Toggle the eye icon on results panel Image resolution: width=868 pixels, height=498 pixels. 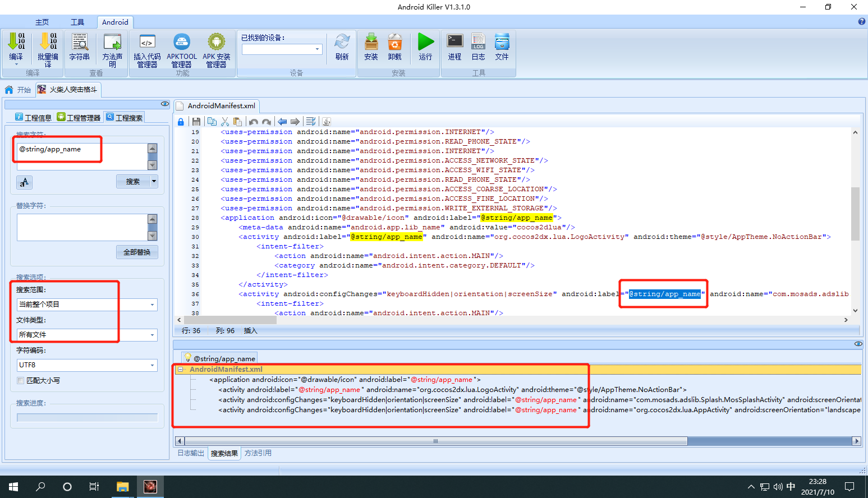pyautogui.click(x=858, y=344)
